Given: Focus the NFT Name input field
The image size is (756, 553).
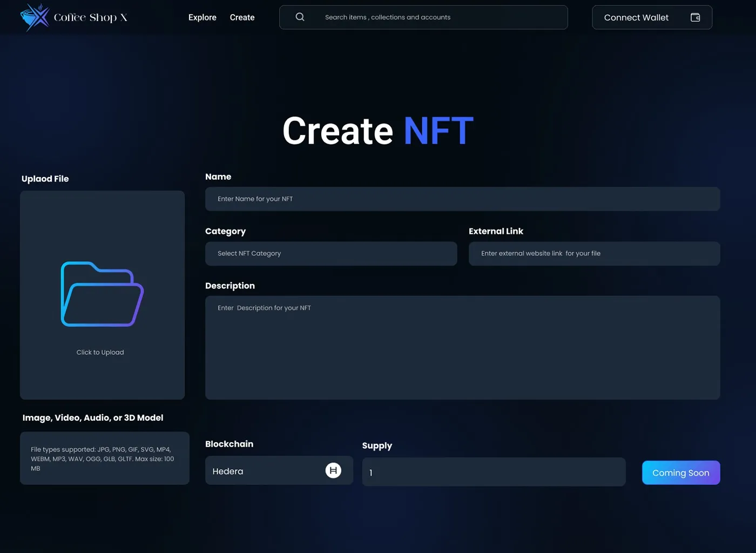Looking at the screenshot, I should pyautogui.click(x=462, y=199).
